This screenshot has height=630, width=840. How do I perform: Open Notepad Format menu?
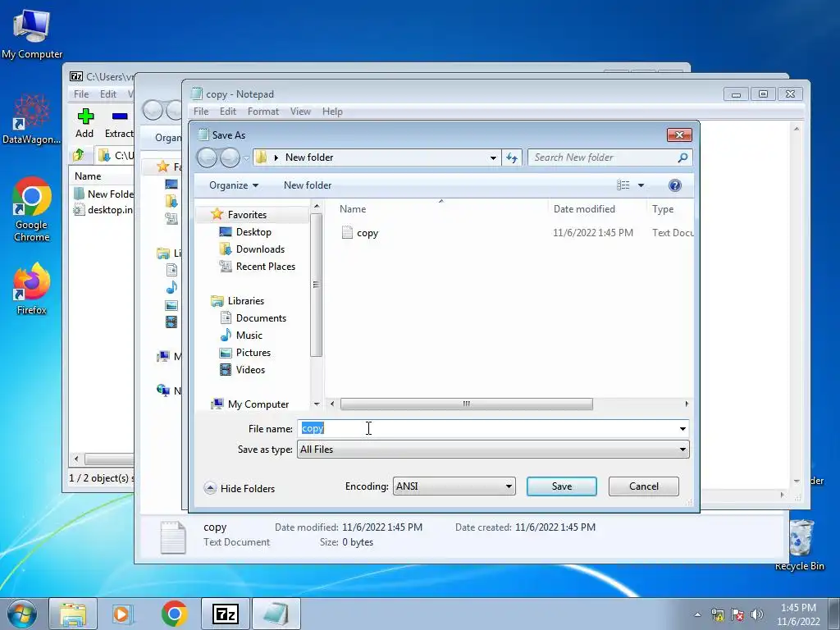point(263,112)
